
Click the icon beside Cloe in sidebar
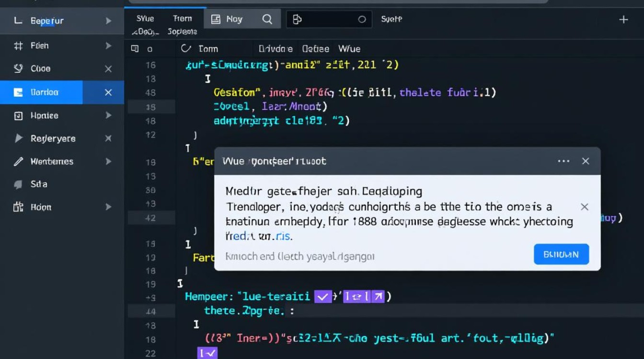pyautogui.click(x=18, y=68)
